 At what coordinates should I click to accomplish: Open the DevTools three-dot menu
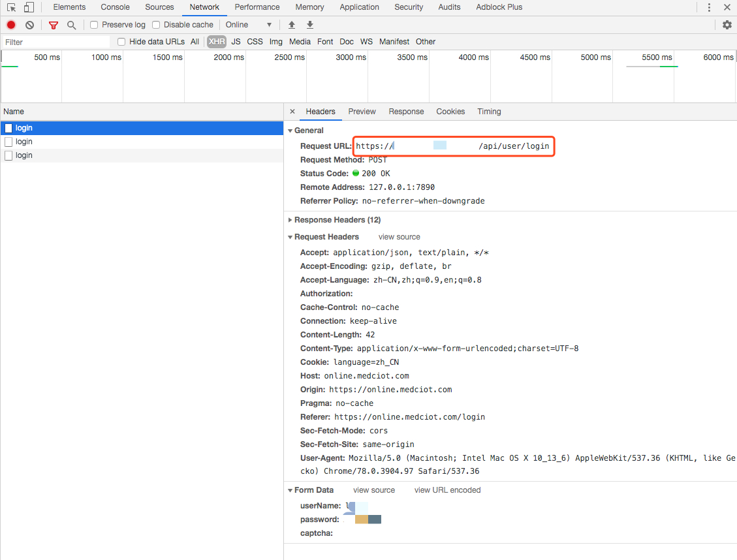709,8
